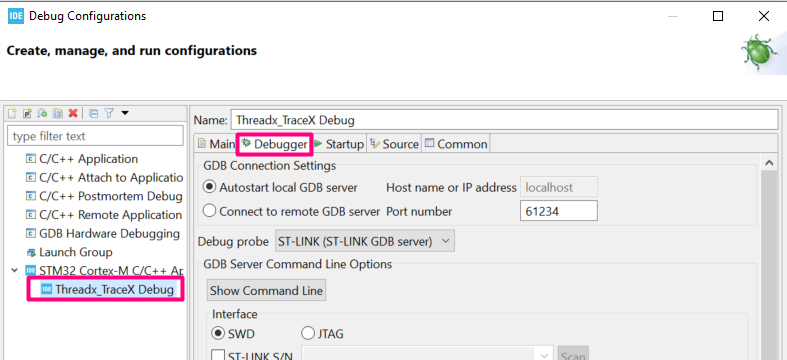The height and width of the screenshot is (360, 787).
Task: Click the Show Command Line button
Action: tap(266, 291)
